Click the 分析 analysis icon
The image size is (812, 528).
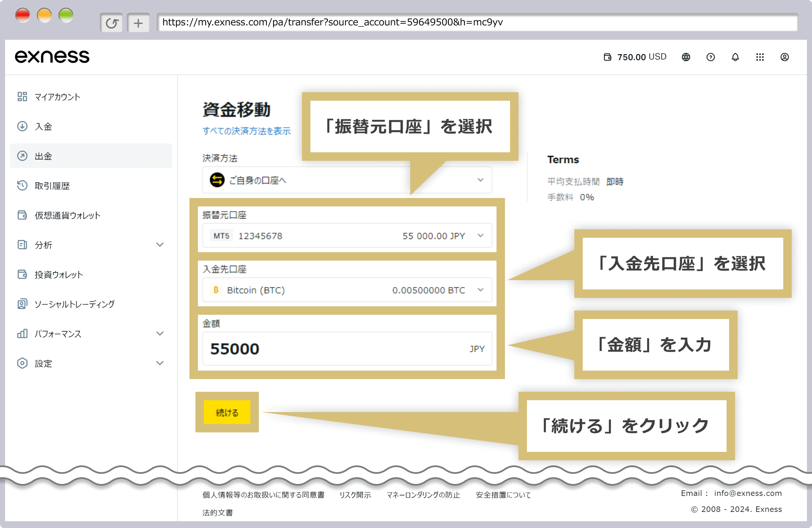(22, 245)
